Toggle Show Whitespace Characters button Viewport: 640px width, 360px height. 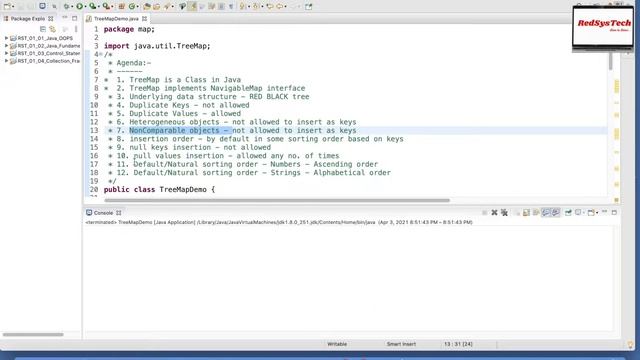[x=231, y=6]
